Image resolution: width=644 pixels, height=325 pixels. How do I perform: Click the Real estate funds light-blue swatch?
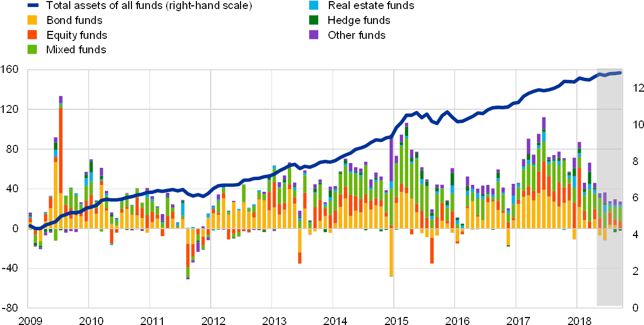point(313,6)
